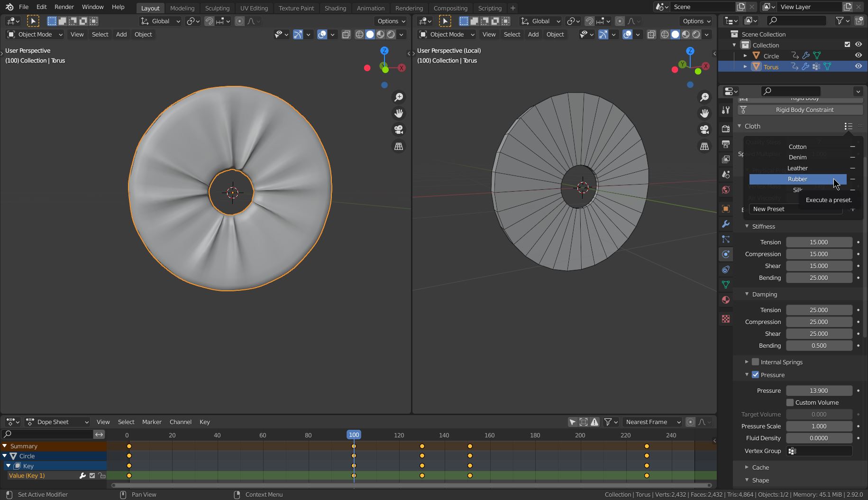Open the Object Data properties tab
This screenshot has height=500, width=868.
(x=725, y=285)
